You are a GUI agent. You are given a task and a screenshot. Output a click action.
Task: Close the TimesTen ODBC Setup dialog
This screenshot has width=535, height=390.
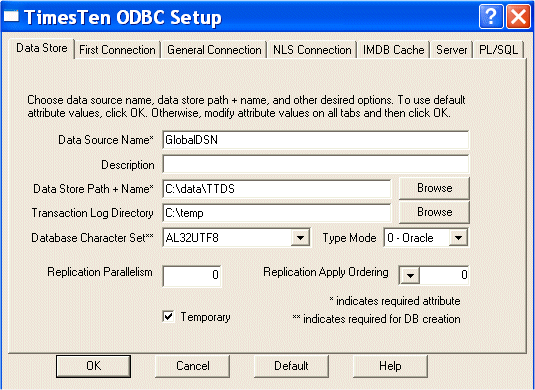[x=518, y=16]
